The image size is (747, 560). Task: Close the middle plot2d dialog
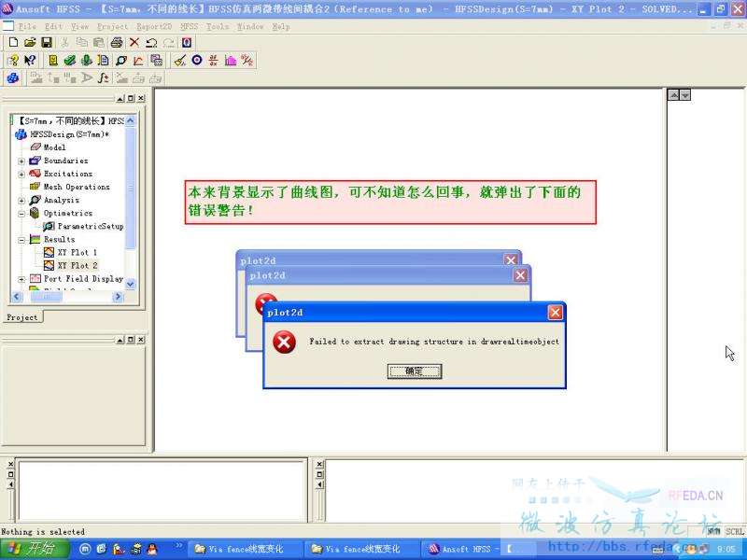point(520,275)
